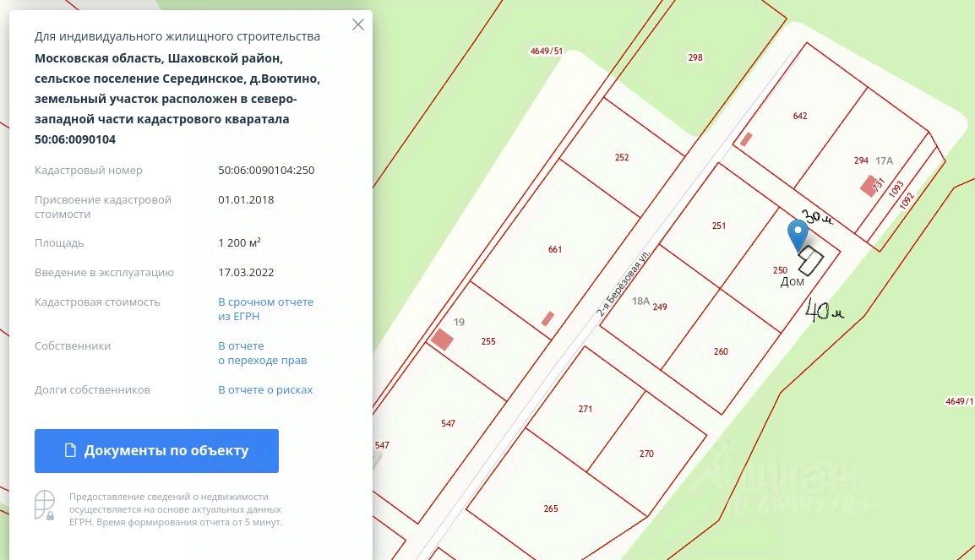This screenshot has width=975, height=560.
Task: Click the red building in parcel 255
Action: (442, 340)
